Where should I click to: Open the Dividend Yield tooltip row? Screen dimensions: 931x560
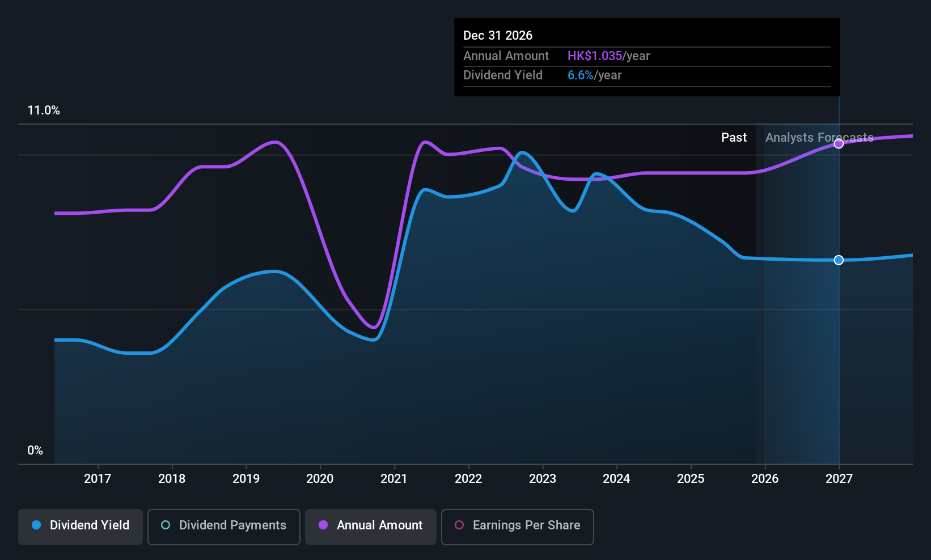click(x=503, y=75)
